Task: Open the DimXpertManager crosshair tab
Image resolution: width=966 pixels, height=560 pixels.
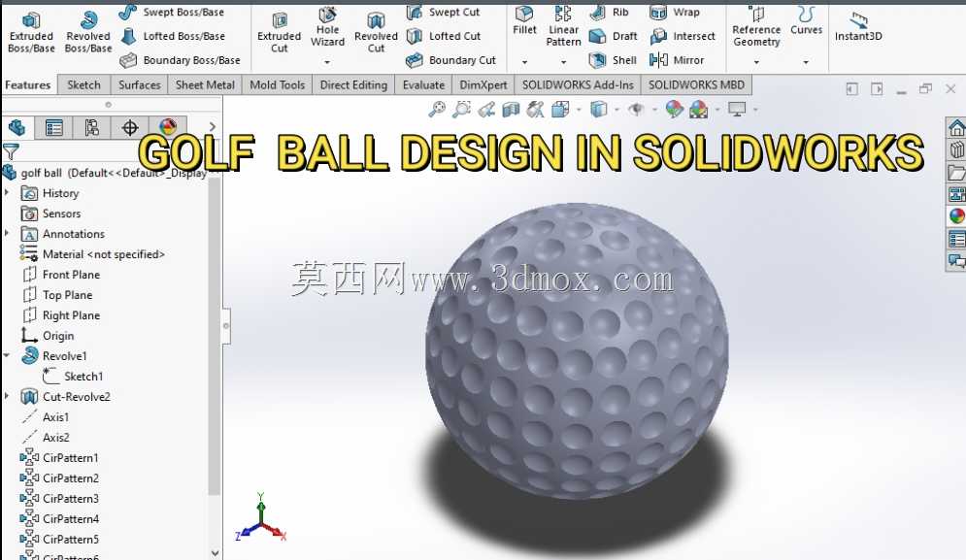Action: (x=129, y=127)
